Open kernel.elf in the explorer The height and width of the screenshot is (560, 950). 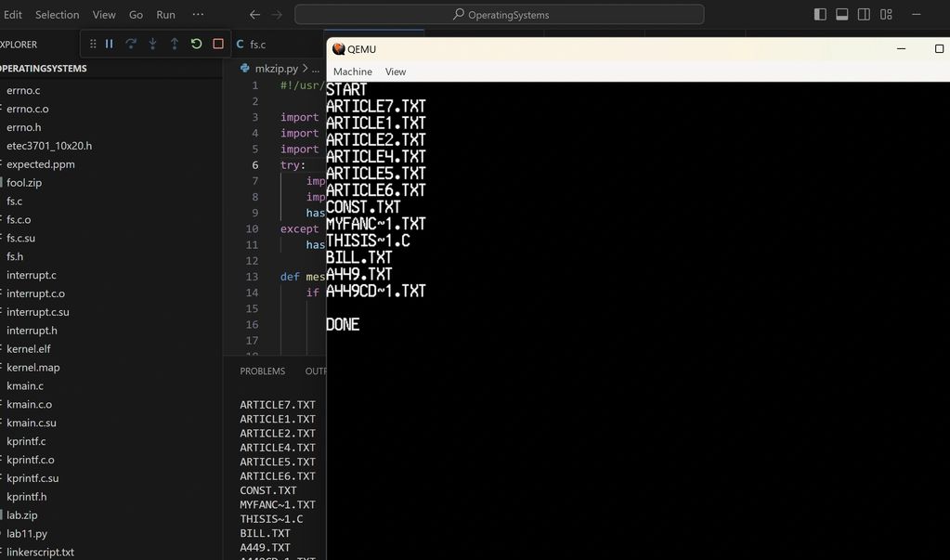[29, 349]
